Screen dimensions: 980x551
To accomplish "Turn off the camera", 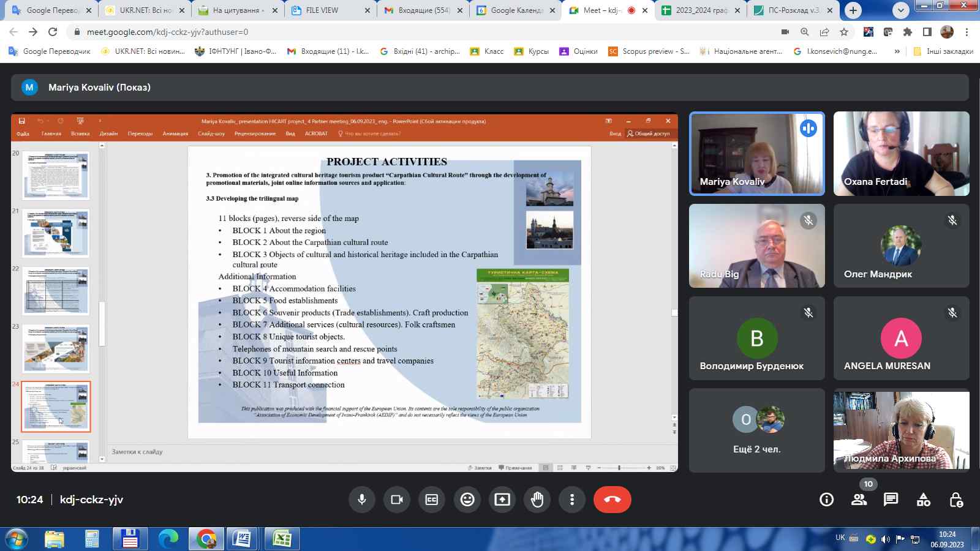I will tap(397, 500).
